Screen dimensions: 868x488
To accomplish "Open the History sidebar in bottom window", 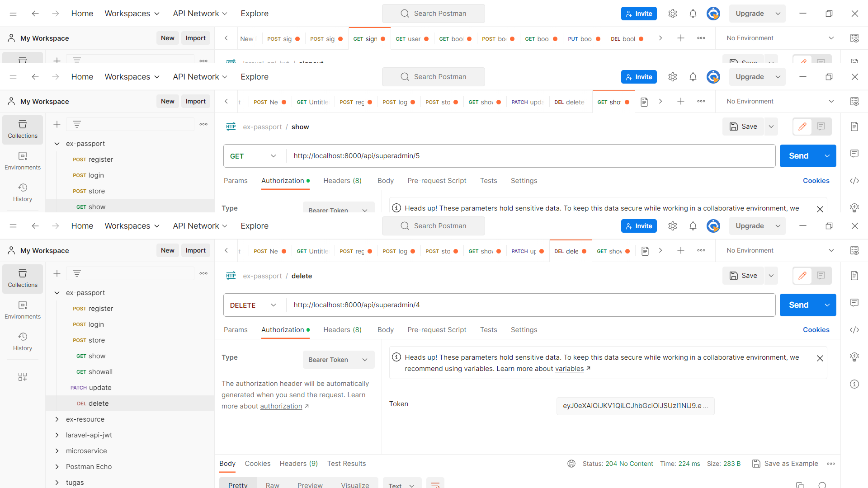I will pyautogui.click(x=23, y=342).
